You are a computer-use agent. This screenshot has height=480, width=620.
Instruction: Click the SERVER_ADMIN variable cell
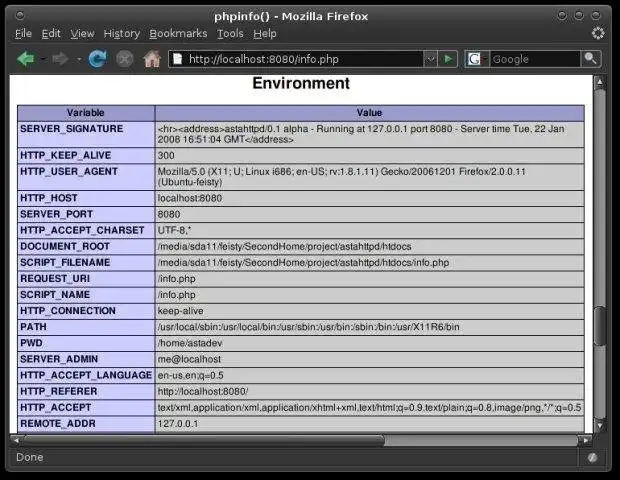86,359
